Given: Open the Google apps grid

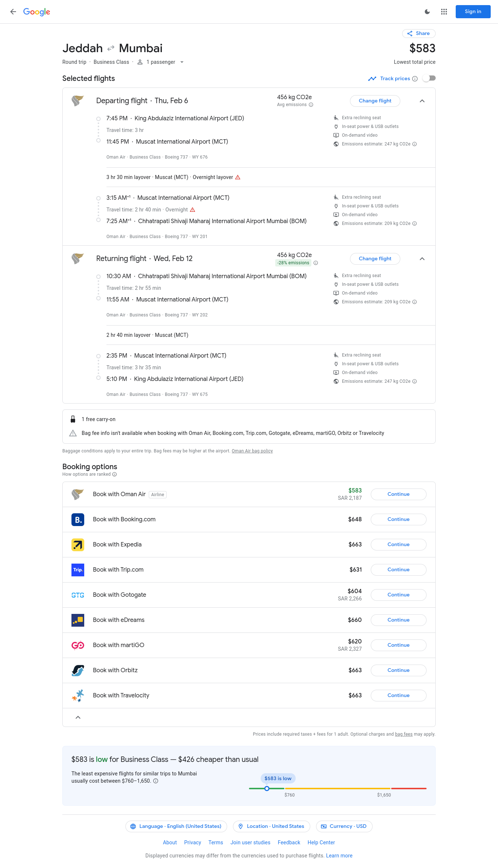Looking at the screenshot, I should click(444, 12).
